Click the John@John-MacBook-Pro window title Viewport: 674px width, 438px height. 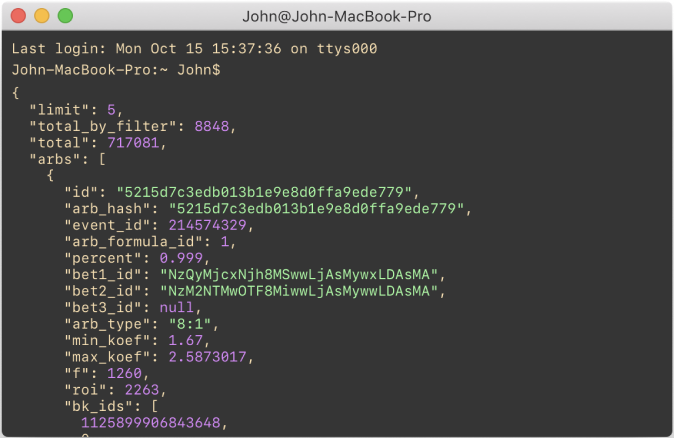(x=336, y=17)
